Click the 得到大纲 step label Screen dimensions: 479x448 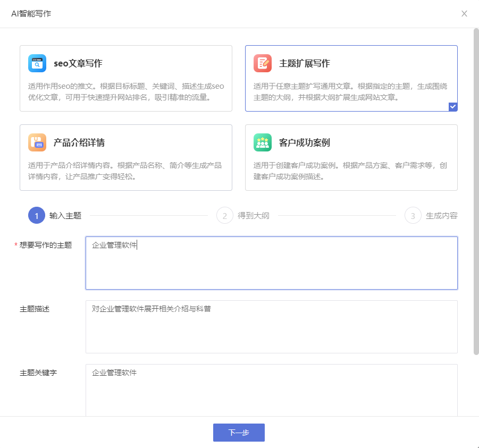(x=254, y=216)
